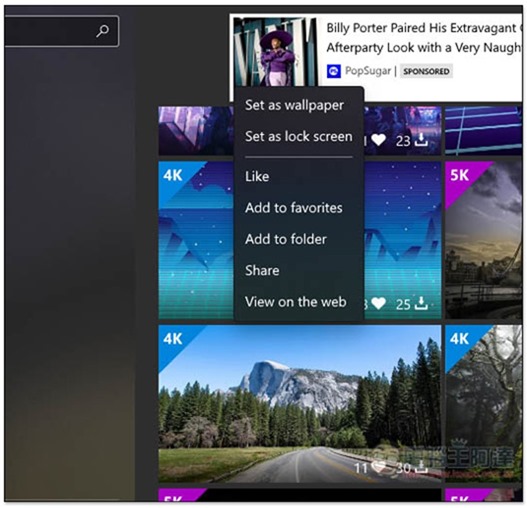Open the neon grid lines wallpaper

pos(484,131)
